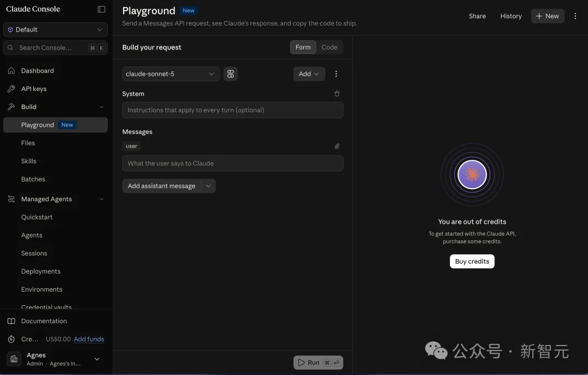Click the Documentation book icon
The image size is (588, 375).
11,321
